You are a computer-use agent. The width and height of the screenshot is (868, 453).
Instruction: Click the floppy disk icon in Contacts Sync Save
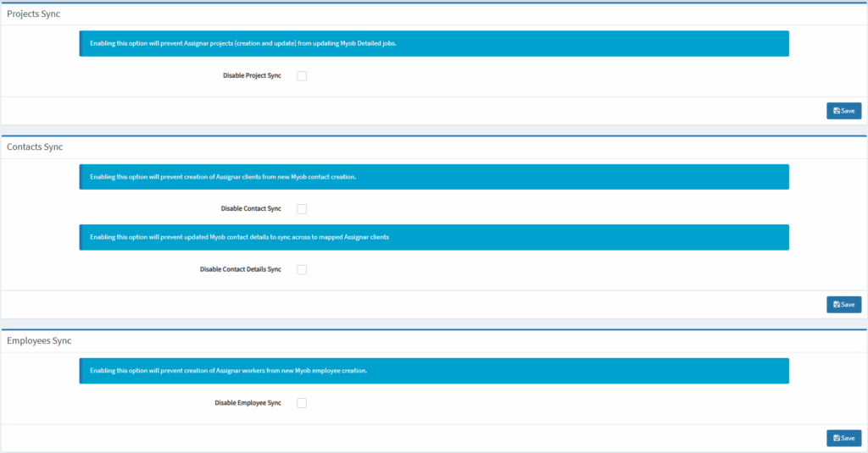tap(837, 305)
